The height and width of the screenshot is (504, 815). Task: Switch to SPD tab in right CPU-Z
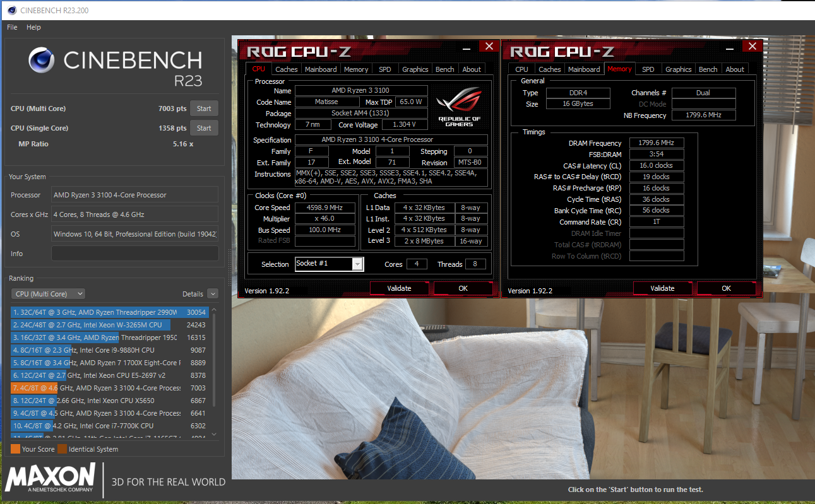[648, 69]
